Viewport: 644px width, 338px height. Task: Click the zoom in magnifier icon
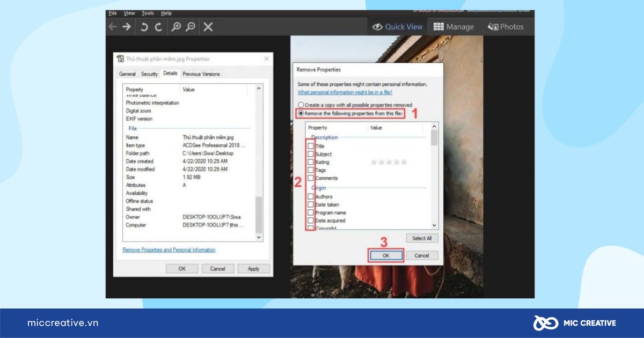click(175, 26)
